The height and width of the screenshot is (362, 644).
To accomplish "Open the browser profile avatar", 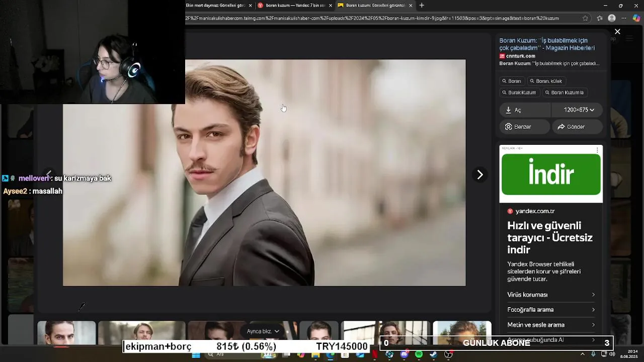I will 612,18.
